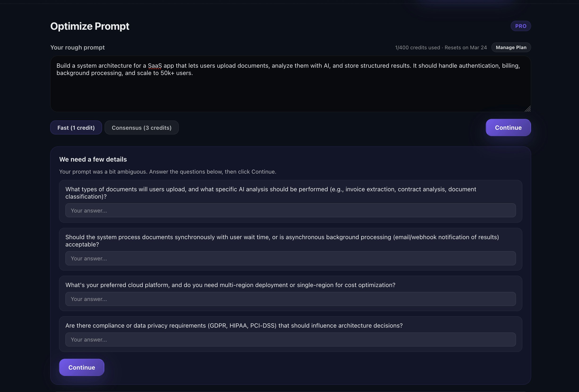579x392 pixels.
Task: Click the We need a few details heading
Action: coord(93,159)
